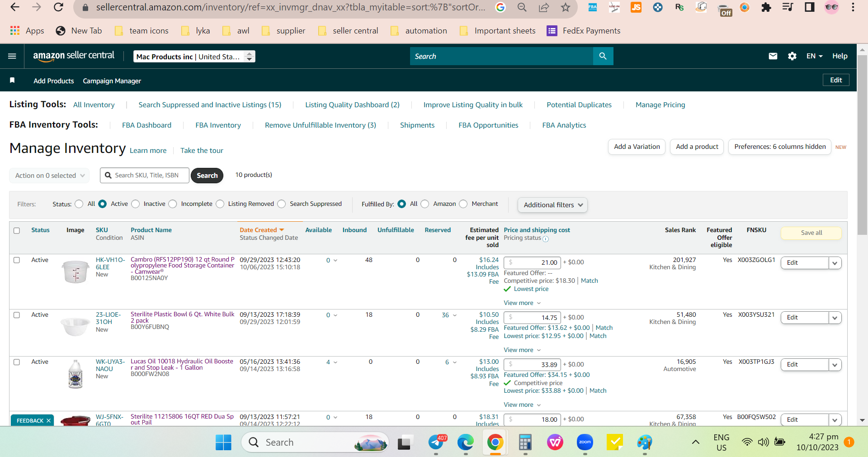
Task: Click the Amazon Seller Central logo
Action: coord(74,56)
